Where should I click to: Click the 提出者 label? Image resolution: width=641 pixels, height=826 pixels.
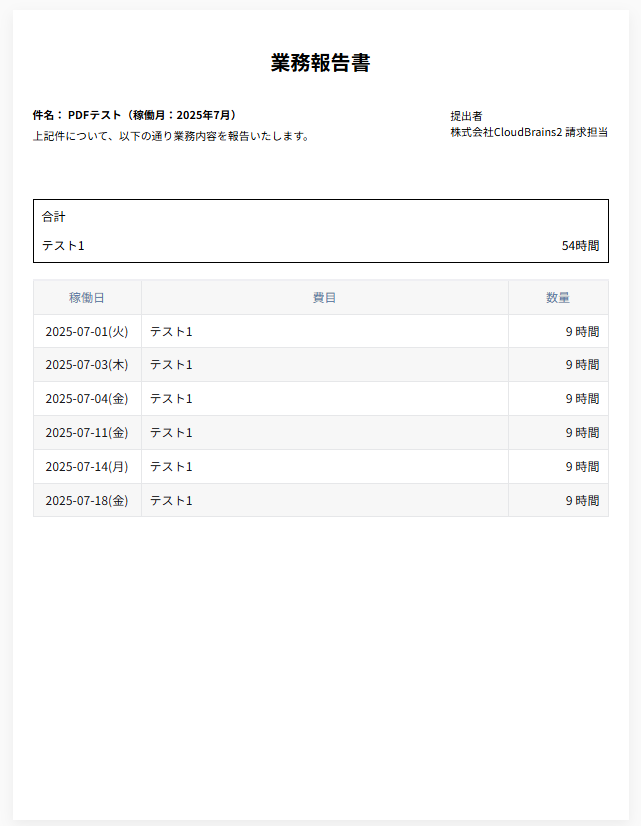[x=466, y=116]
